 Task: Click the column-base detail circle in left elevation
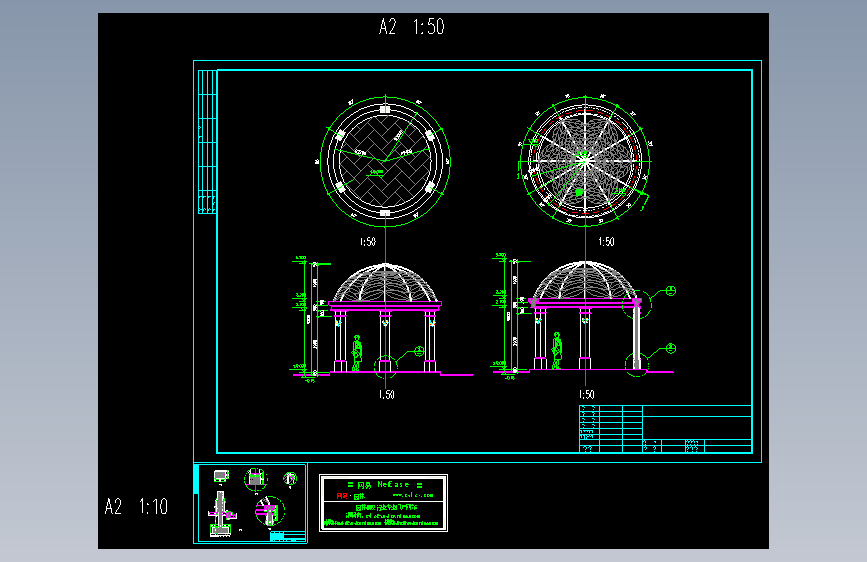(x=385, y=366)
